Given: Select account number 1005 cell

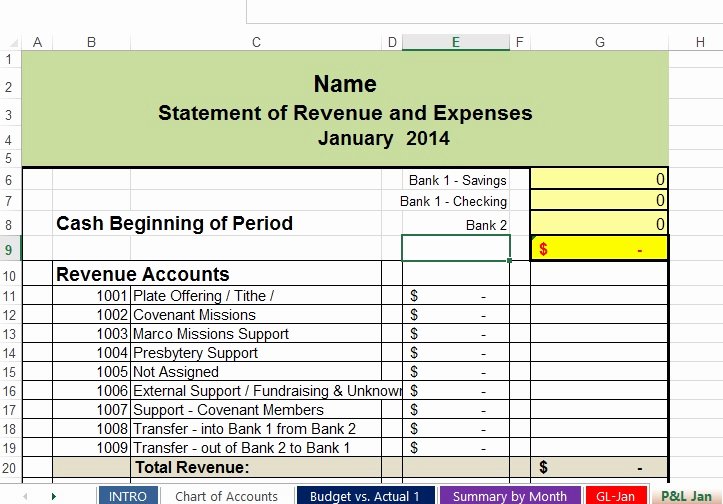Looking at the screenshot, I should click(x=92, y=372).
